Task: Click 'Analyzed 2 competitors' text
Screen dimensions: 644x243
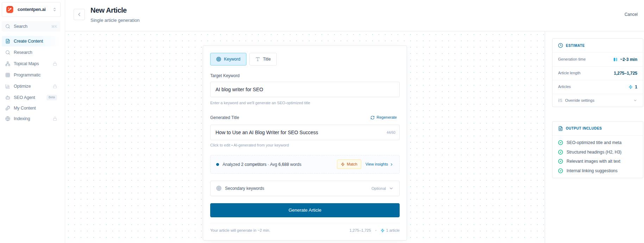Action: 244,164
